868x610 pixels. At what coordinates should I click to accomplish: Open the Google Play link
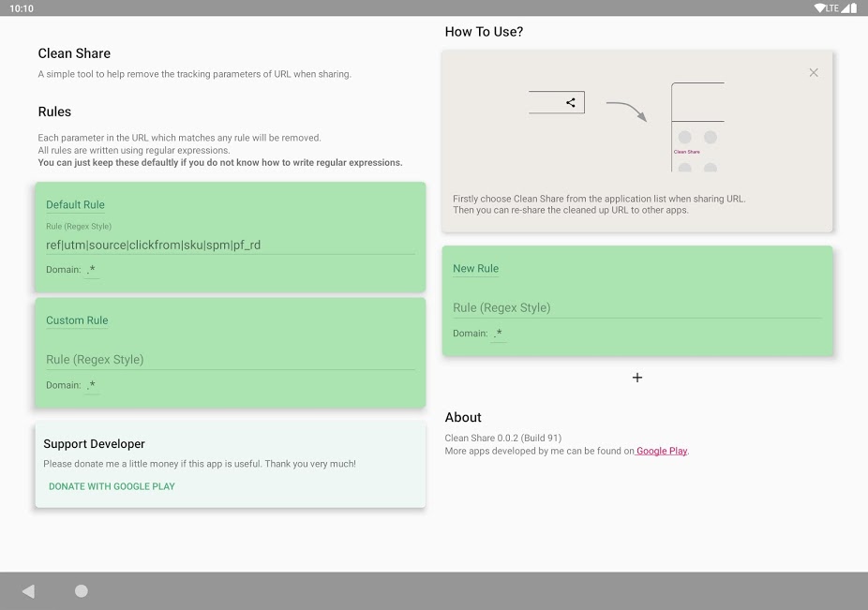click(x=662, y=451)
